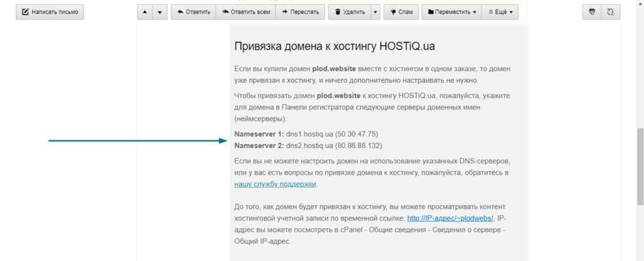Open the Ещё more actions menu
This screenshot has width=644, height=261.
[500, 12]
